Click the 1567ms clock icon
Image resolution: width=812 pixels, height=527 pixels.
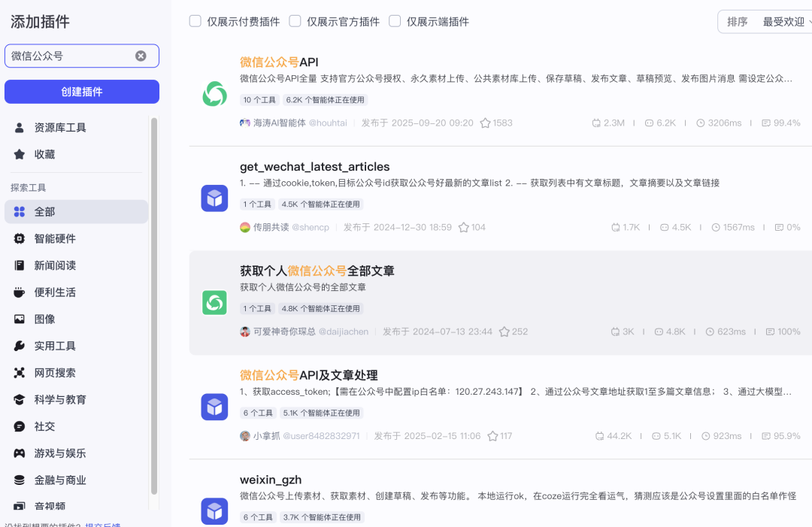coord(716,227)
